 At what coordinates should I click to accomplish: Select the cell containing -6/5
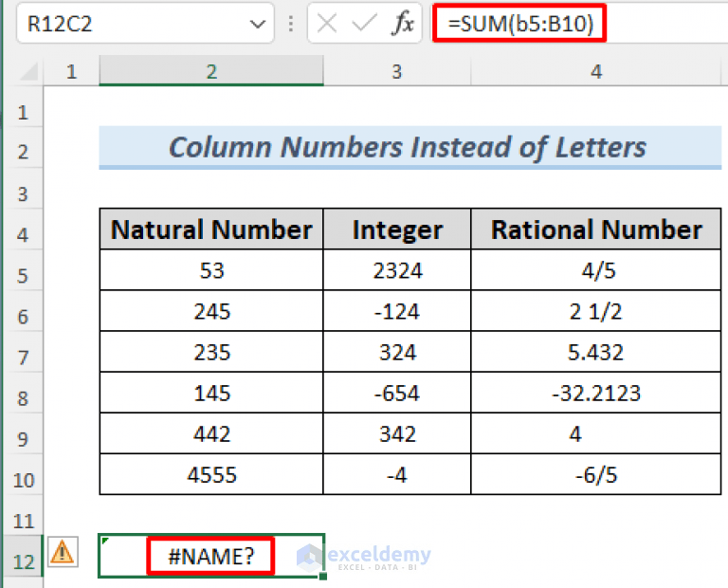pos(596,475)
